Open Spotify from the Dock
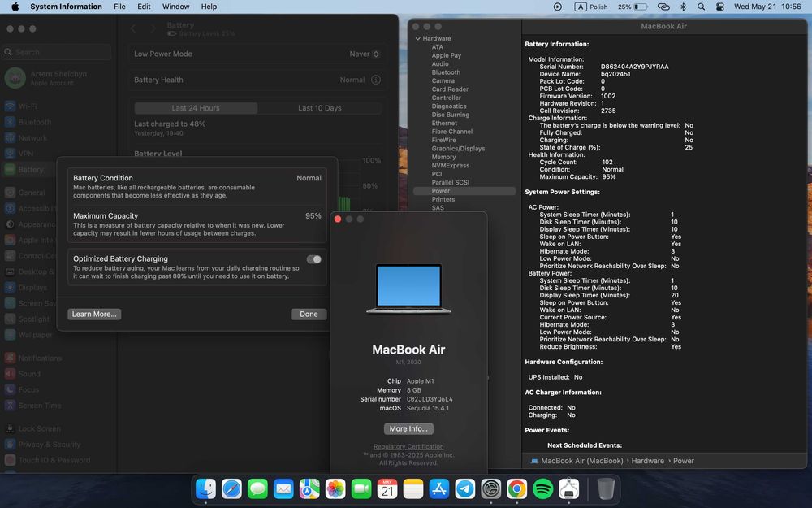 tap(542, 488)
